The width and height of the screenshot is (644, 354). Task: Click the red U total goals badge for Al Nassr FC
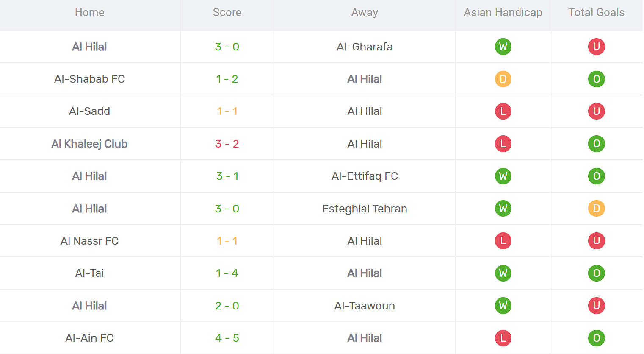596,241
